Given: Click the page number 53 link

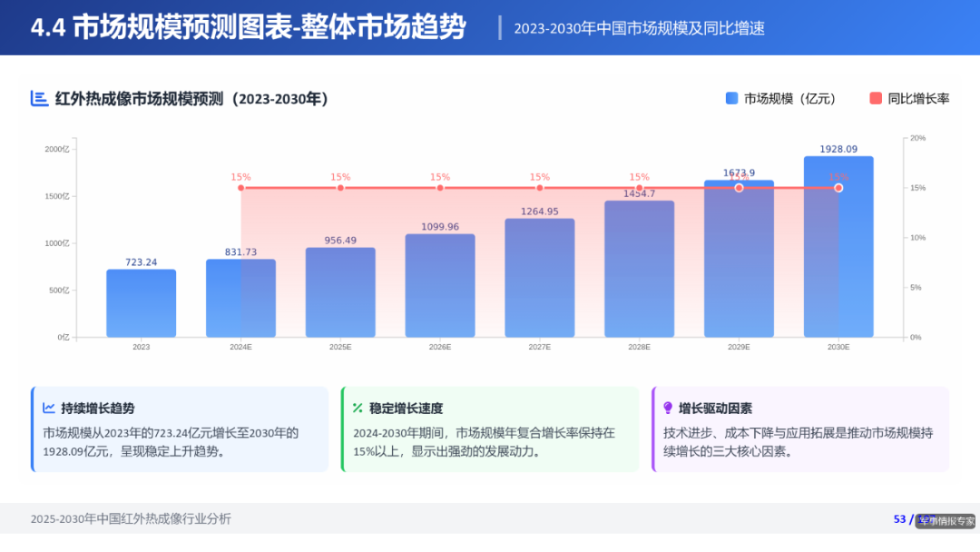Looking at the screenshot, I should (899, 518).
